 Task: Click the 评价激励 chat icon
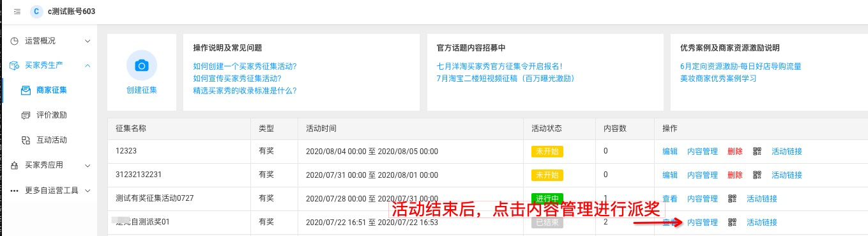26,115
